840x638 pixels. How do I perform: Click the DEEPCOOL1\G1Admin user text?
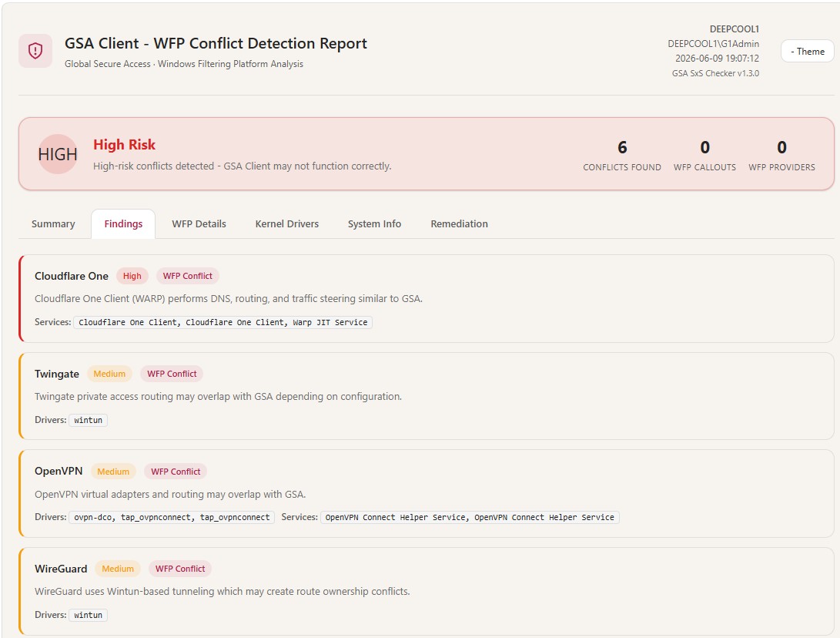[x=713, y=44]
